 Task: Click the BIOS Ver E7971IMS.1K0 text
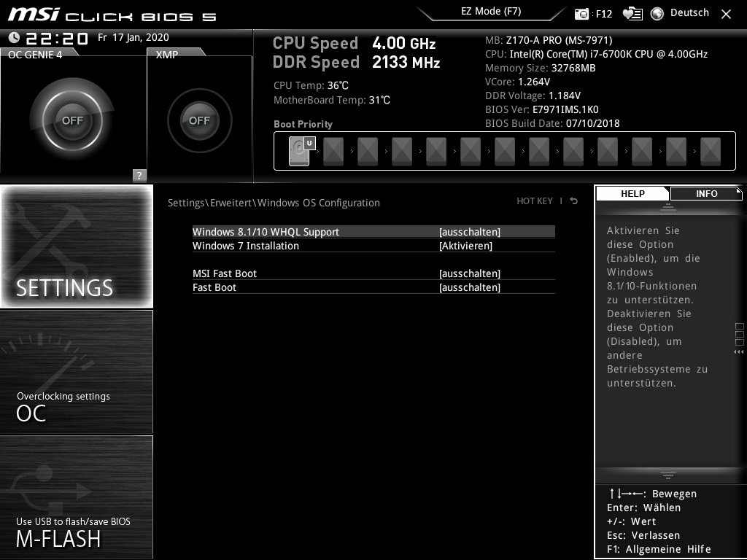click(542, 109)
